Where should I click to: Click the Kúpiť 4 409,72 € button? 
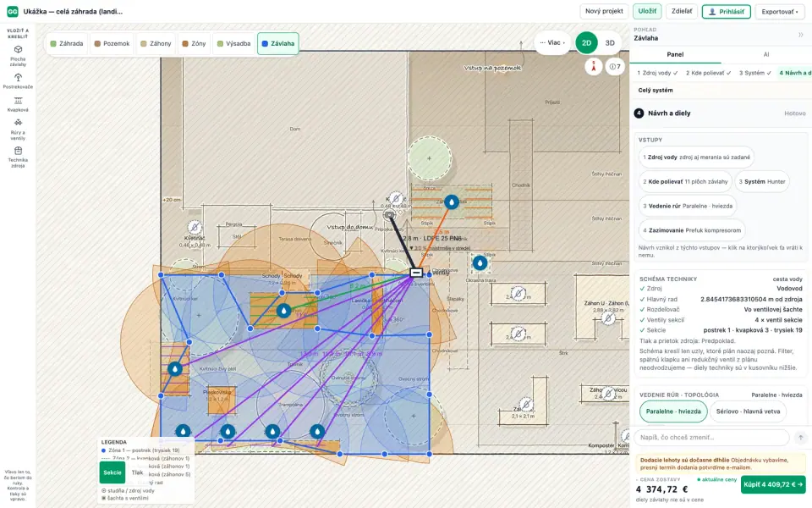click(772, 484)
